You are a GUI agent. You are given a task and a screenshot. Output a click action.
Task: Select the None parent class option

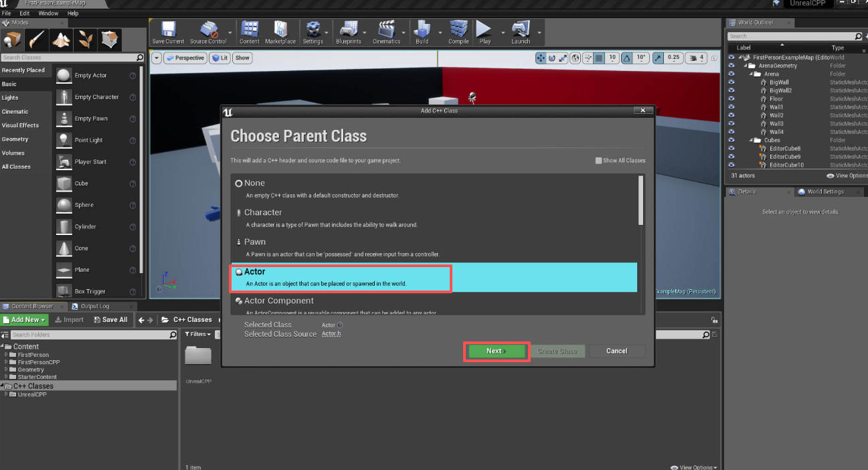(x=254, y=183)
